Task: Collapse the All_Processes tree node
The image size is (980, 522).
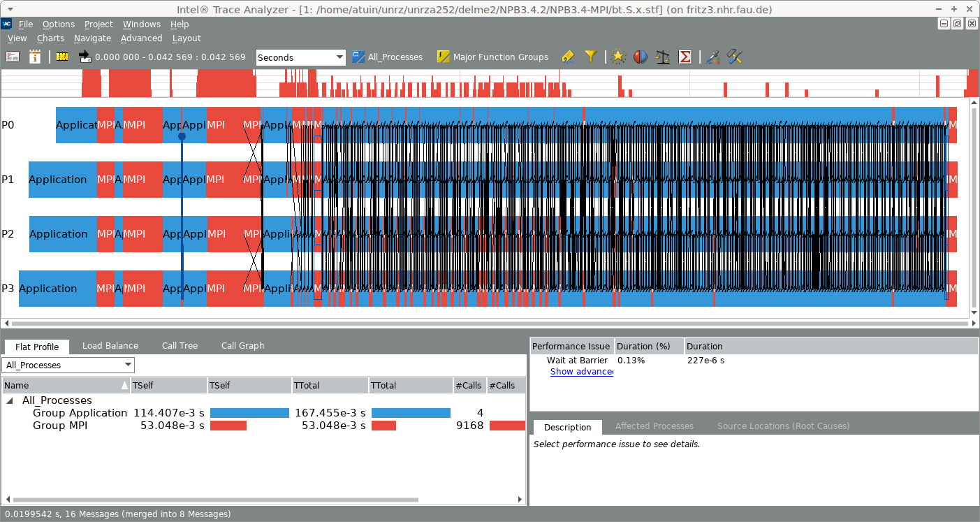Action: click(10, 400)
